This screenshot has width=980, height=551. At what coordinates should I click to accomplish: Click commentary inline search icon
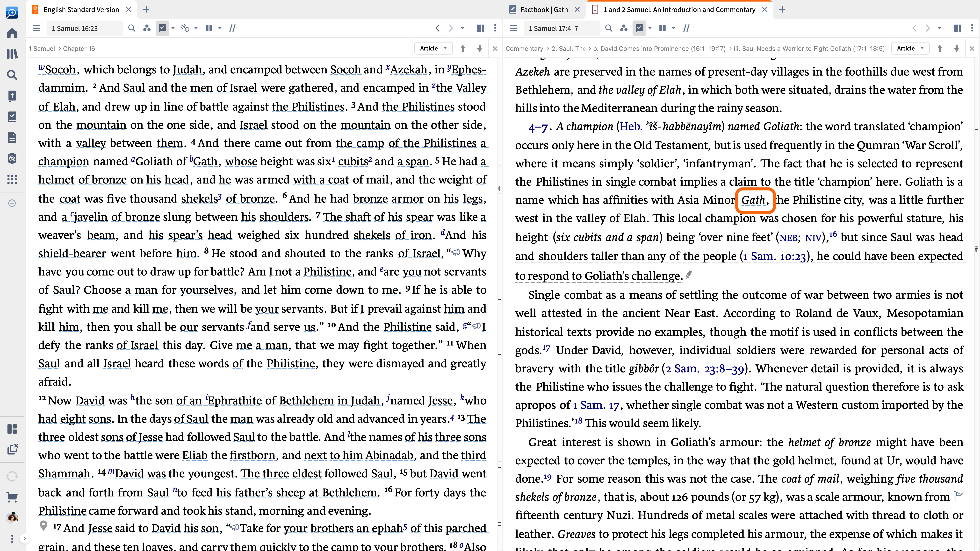click(x=609, y=28)
